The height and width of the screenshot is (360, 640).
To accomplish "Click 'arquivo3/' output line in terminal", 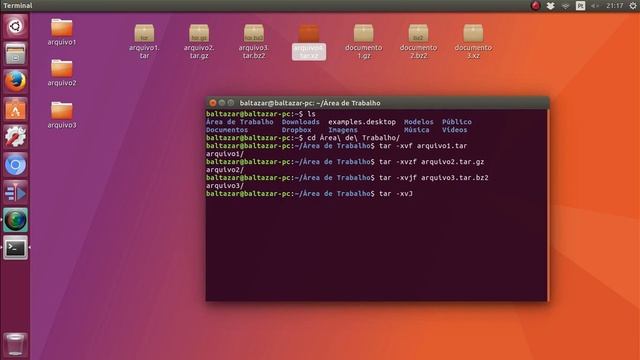I will [x=225, y=186].
